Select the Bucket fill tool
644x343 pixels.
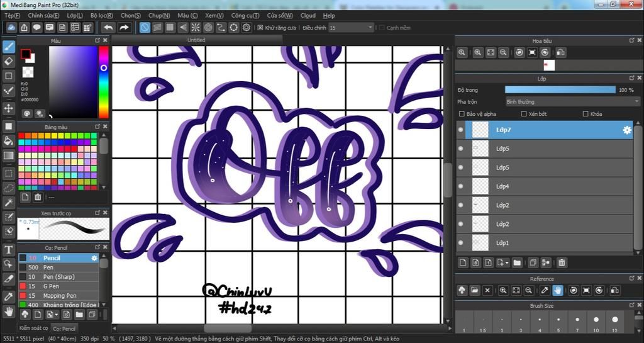tap(9, 141)
